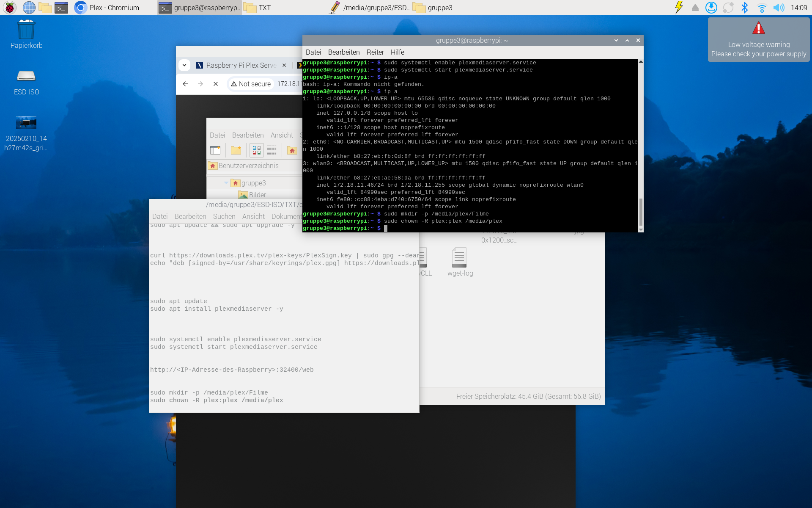Click the eject media tray icon
812x508 pixels.
tap(695, 8)
